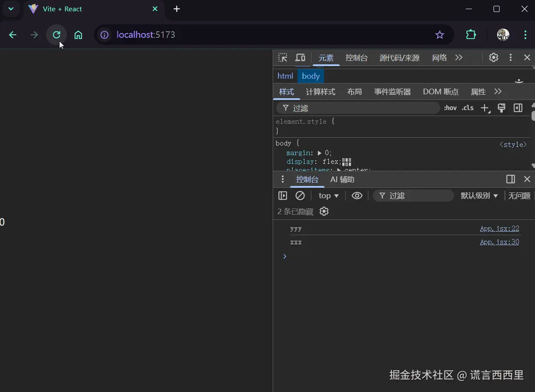Screen dimensions: 535x392
Task: Switch to the AI 辅助 tab
Action: point(342,179)
